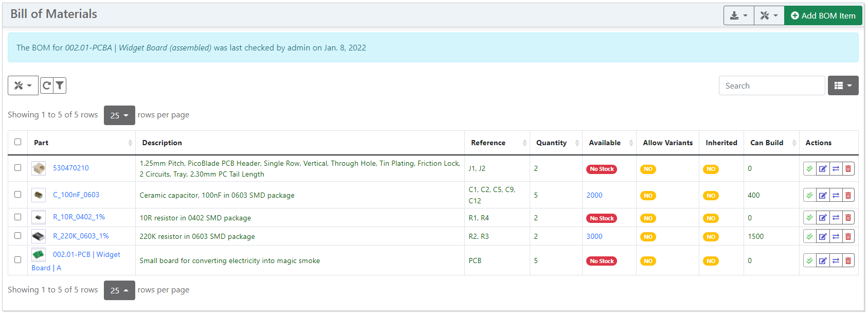Open the table filter funnel icon
Viewport: 868px width, 313px height.
(x=60, y=85)
